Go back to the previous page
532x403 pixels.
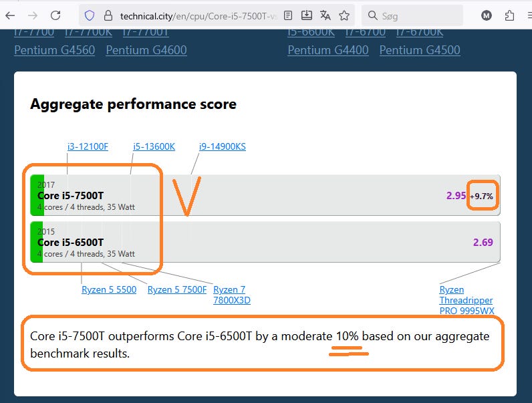pyautogui.click(x=10, y=15)
